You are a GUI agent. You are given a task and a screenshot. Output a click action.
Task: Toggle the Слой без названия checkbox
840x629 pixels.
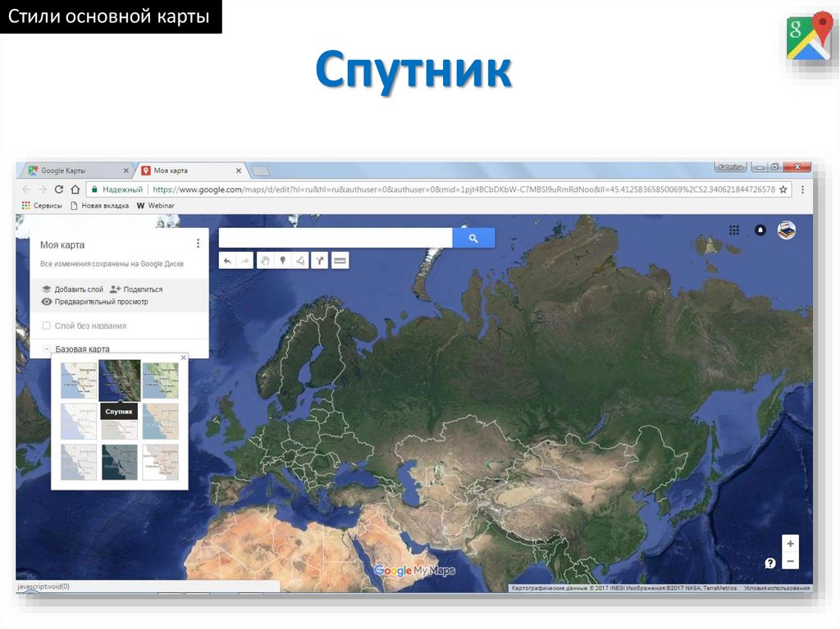(47, 326)
